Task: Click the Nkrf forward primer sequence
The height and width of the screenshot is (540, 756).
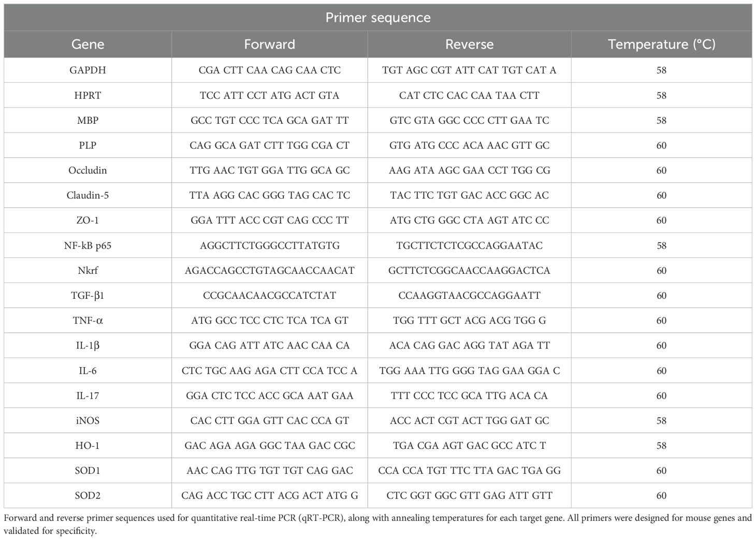Action: [269, 270]
